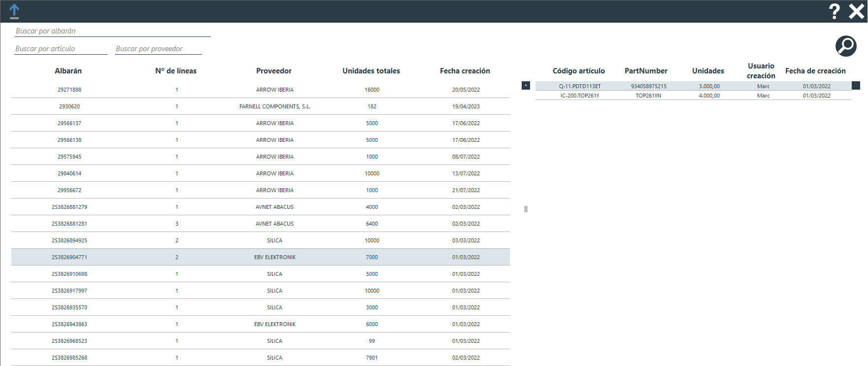Image resolution: width=868 pixels, height=366 pixels.
Task: Click the magnifying glass search icon
Action: (x=846, y=46)
